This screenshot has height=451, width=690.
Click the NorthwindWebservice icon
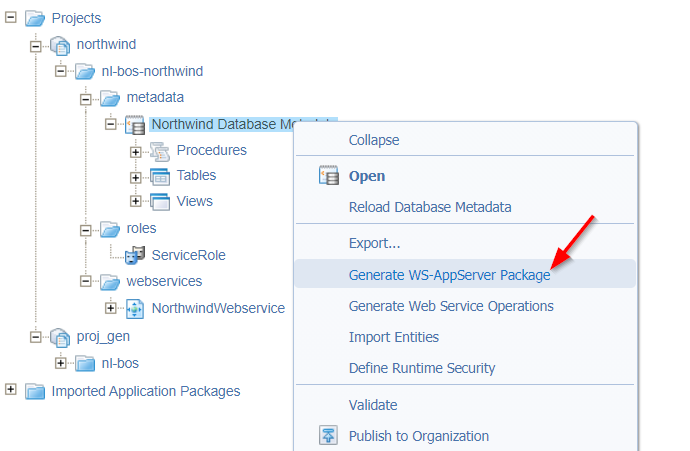coord(135,308)
